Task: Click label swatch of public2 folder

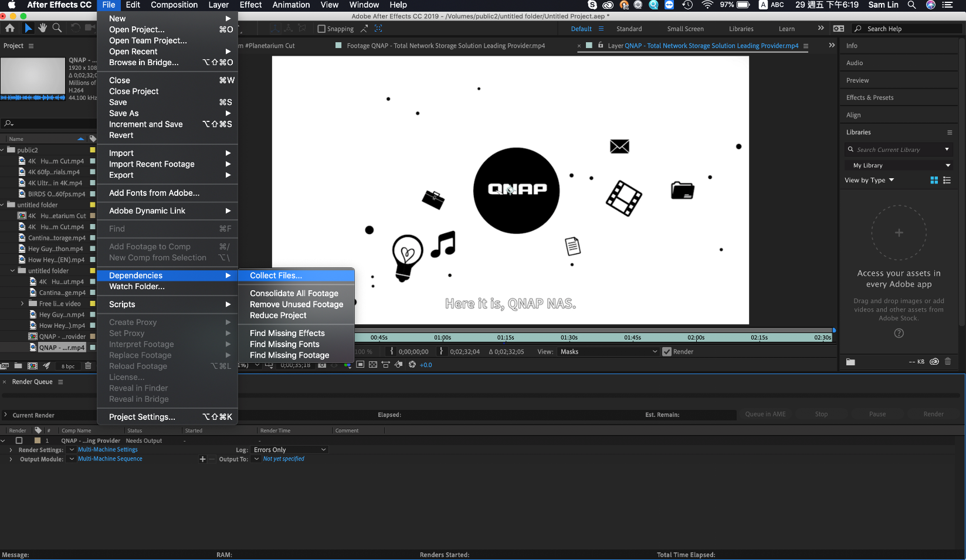Action: [92, 150]
